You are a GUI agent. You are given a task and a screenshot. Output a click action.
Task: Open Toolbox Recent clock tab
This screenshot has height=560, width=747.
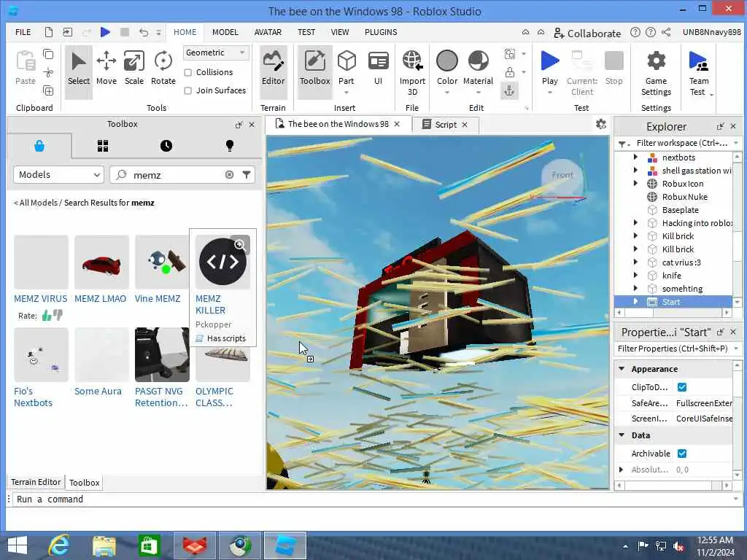166,146
